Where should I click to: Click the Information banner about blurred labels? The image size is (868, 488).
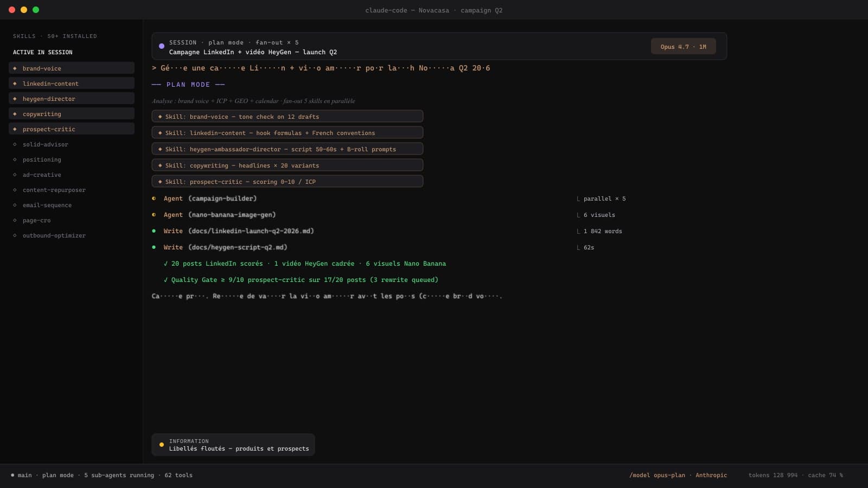233,445
